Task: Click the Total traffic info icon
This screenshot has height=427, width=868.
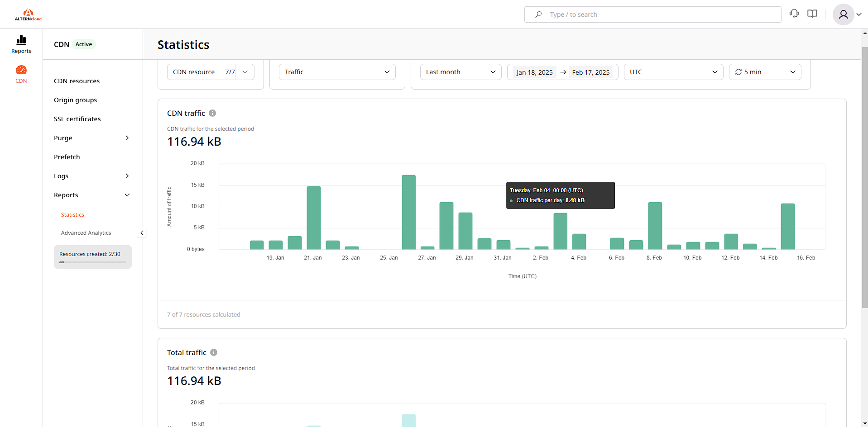Action: (214, 352)
